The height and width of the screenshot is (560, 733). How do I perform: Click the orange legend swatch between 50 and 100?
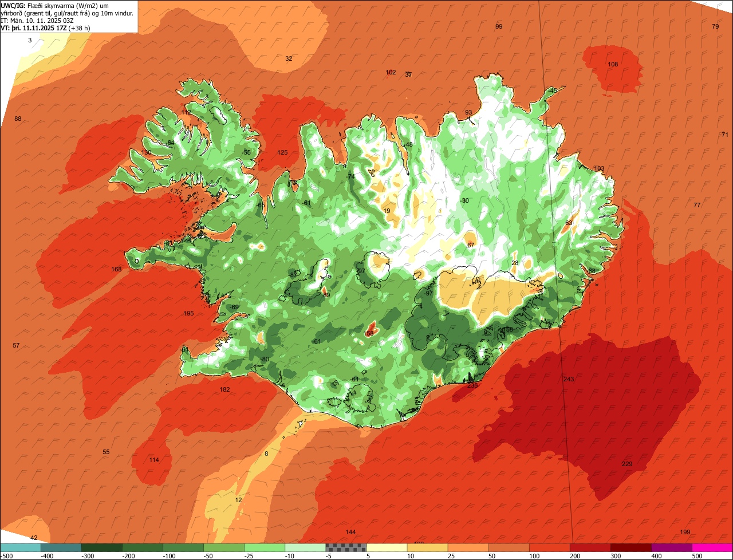point(509,547)
